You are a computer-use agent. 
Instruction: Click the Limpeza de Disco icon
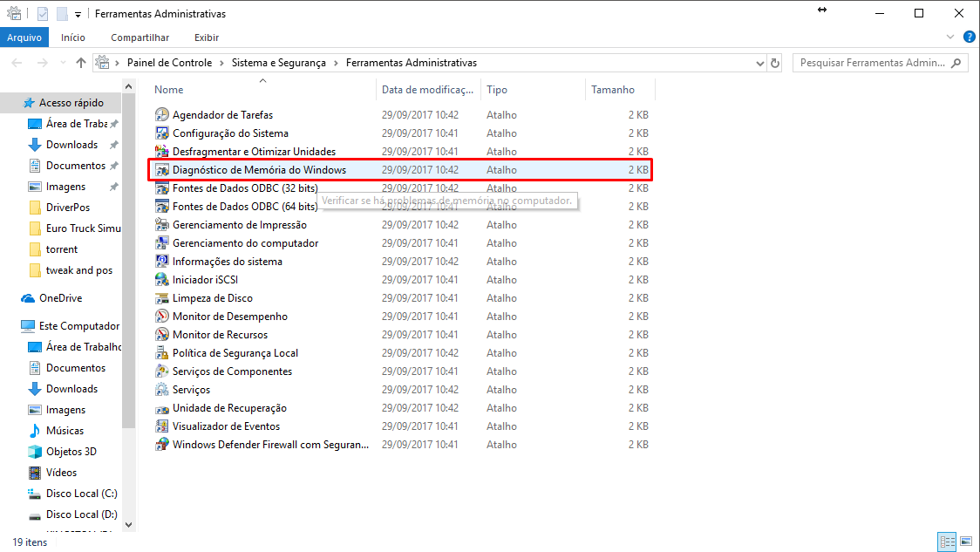tap(162, 298)
